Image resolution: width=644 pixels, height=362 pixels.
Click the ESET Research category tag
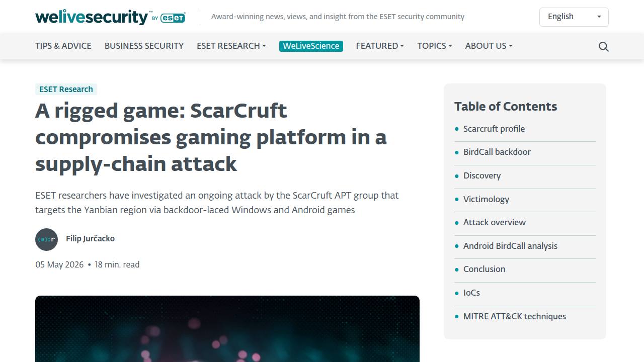click(x=66, y=89)
